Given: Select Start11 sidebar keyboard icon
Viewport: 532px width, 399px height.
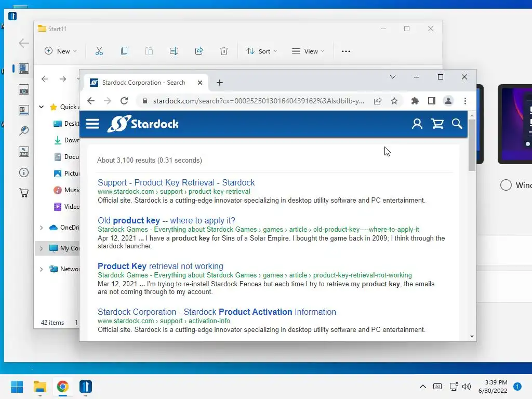Looking at the screenshot, I should tap(24, 152).
